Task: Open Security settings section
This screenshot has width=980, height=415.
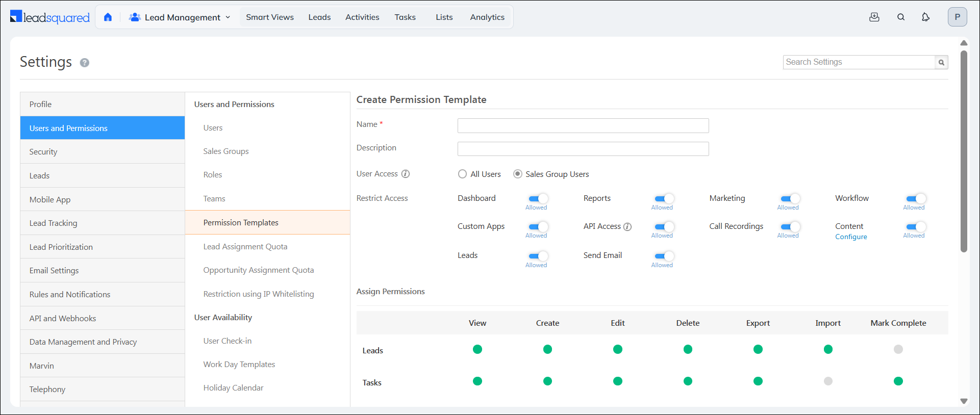Action: (x=103, y=152)
